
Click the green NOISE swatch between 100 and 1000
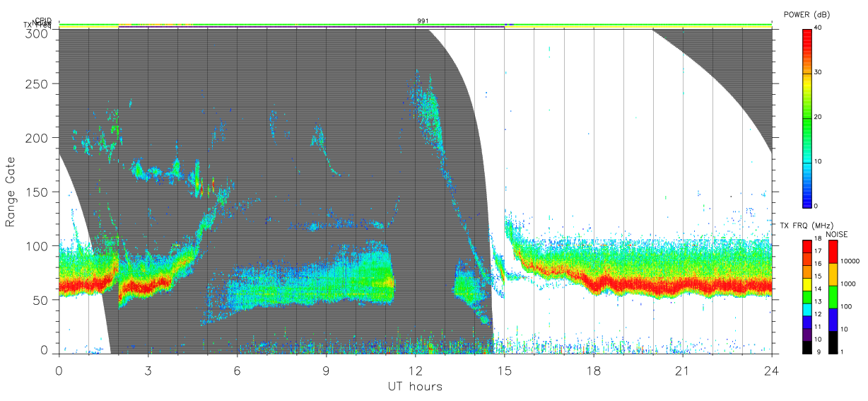[832, 297]
